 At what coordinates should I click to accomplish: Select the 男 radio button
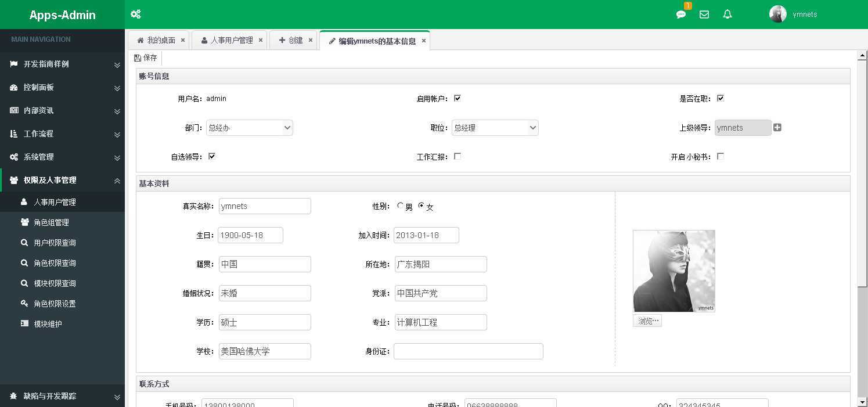click(x=400, y=206)
